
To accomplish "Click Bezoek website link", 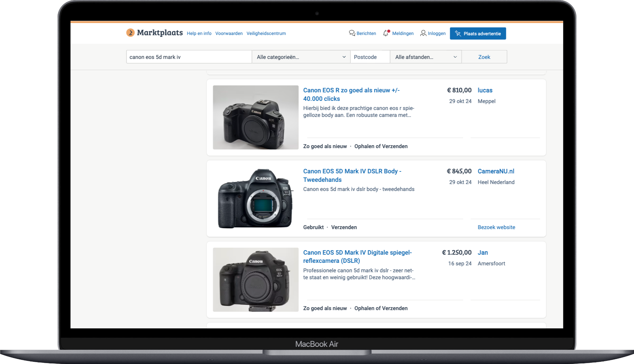I will click(x=496, y=227).
